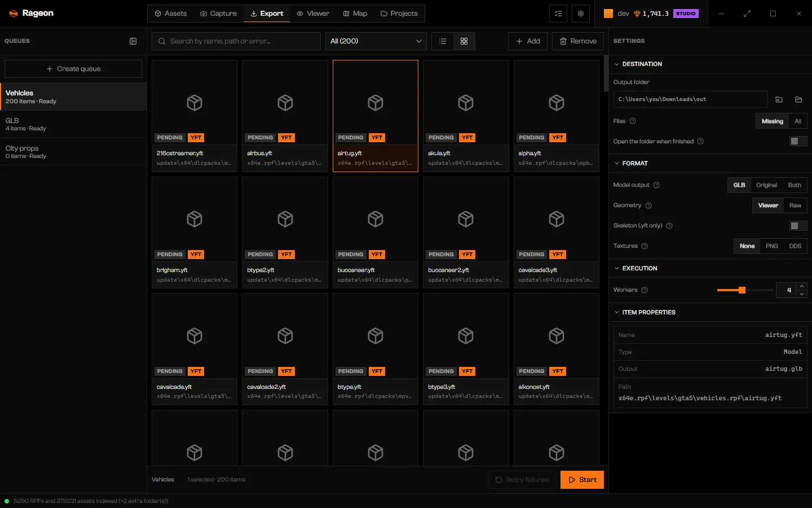The width and height of the screenshot is (812, 508).
Task: Increase the Workers count stepper
Action: (802, 286)
